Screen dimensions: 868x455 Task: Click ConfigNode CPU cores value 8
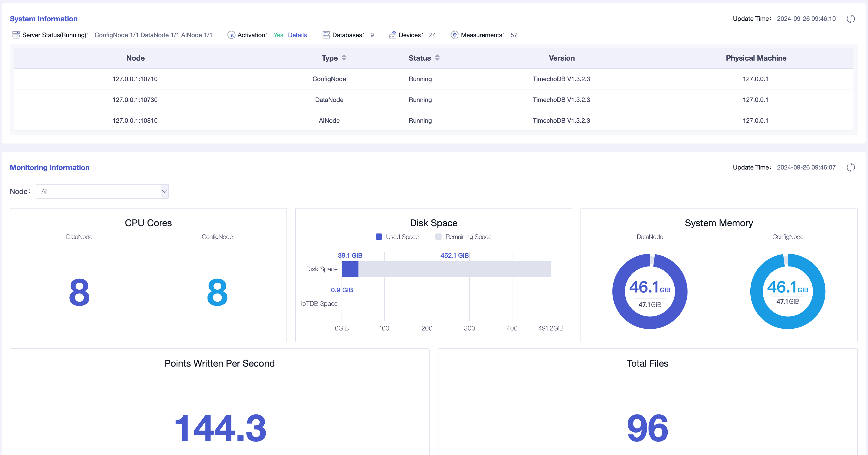coord(217,292)
